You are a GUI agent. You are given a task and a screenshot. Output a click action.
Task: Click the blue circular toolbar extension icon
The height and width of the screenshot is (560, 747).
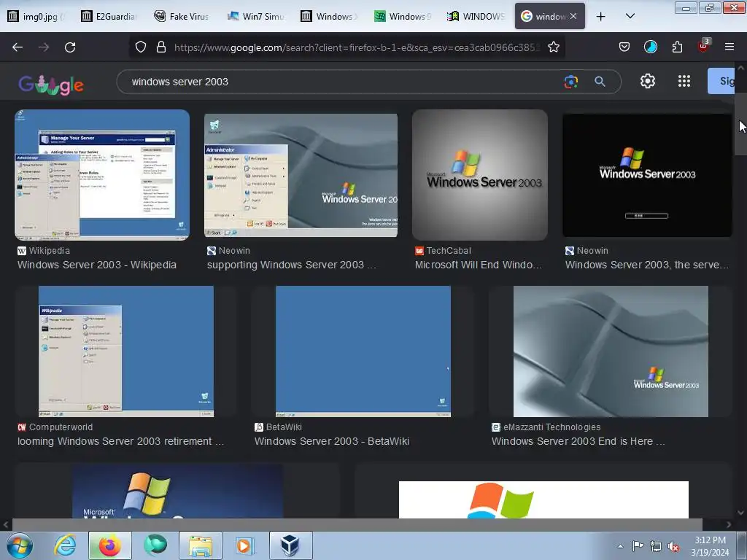pyautogui.click(x=650, y=47)
